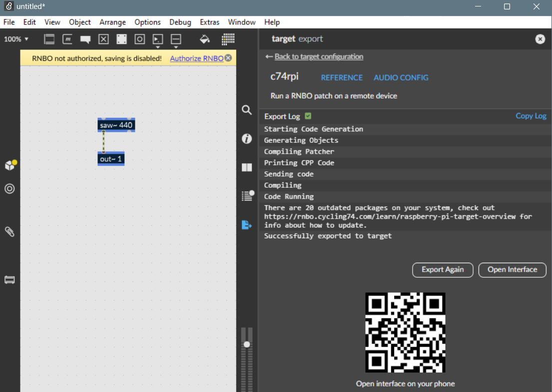Click the Open Interface button
Screen dimensions: 552x392
[512, 270]
